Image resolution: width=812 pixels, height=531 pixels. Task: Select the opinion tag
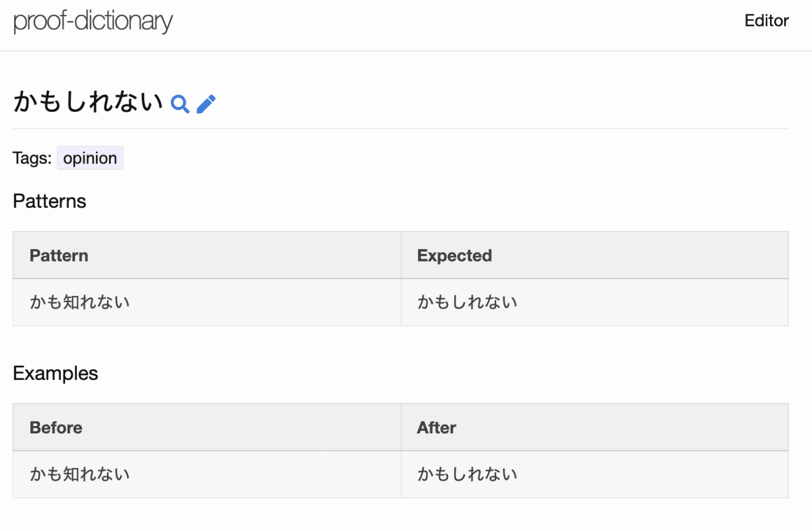click(x=90, y=158)
